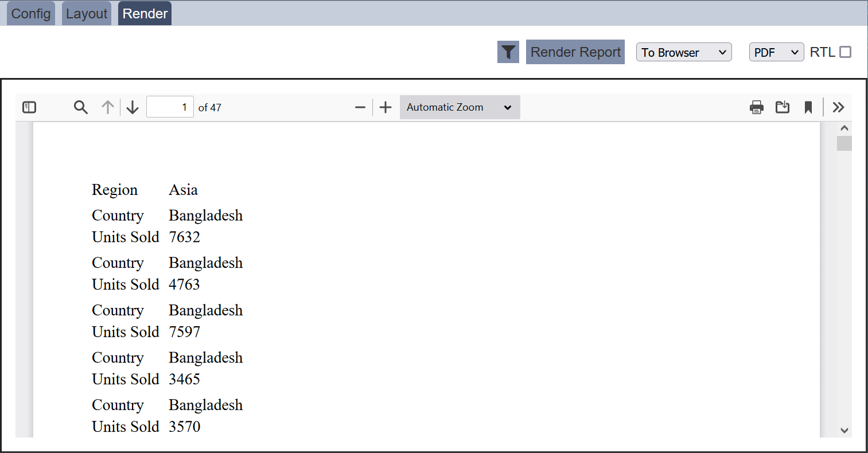Go to previous page arrow
This screenshot has width=868, height=453.
pos(107,107)
